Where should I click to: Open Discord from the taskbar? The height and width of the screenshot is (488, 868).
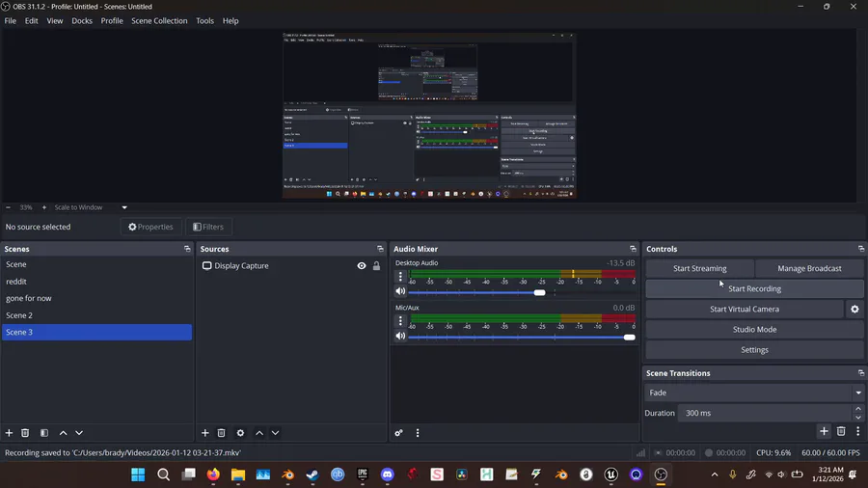point(388,474)
